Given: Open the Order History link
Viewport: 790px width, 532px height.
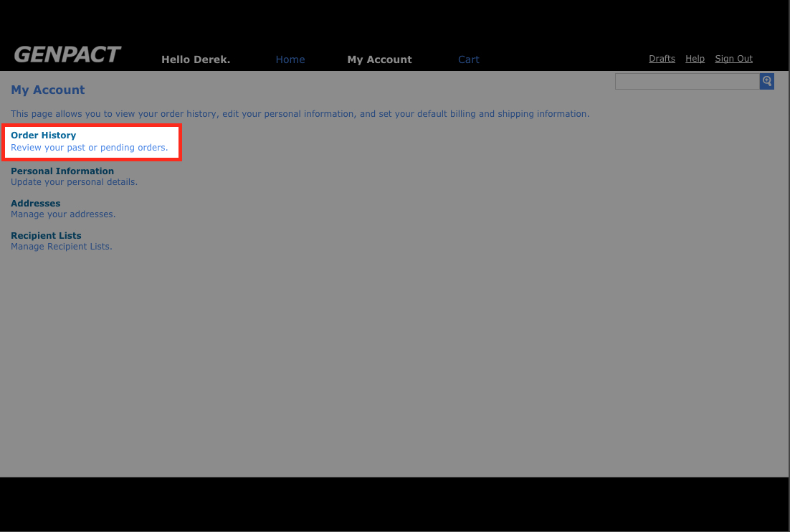Looking at the screenshot, I should click(43, 136).
